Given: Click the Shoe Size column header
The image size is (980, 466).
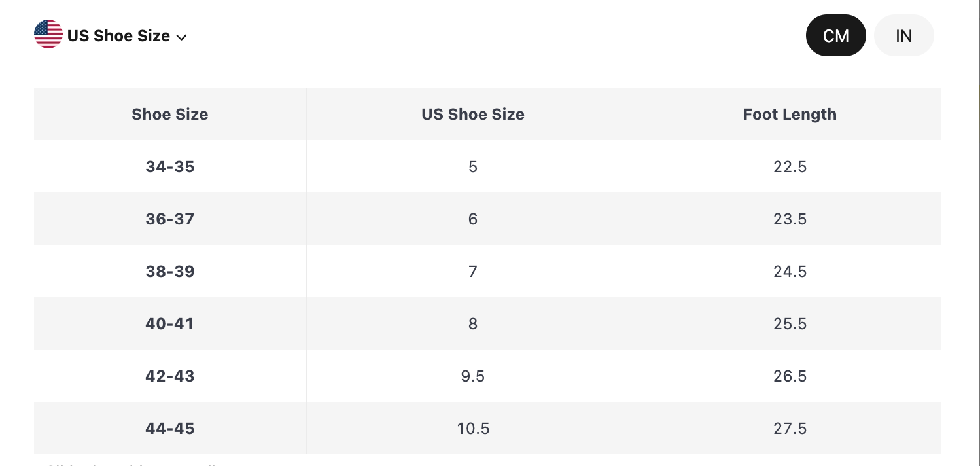Looking at the screenshot, I should [x=170, y=114].
